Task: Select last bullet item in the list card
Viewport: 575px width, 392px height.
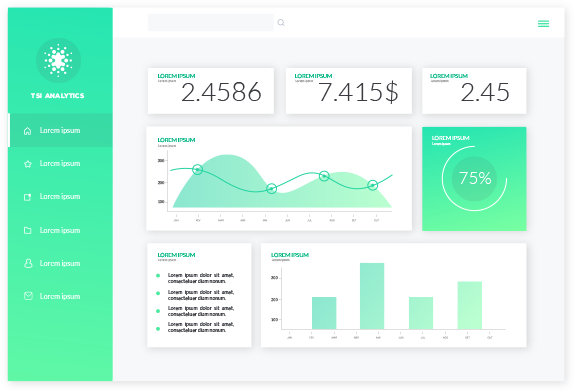Action: tap(201, 327)
